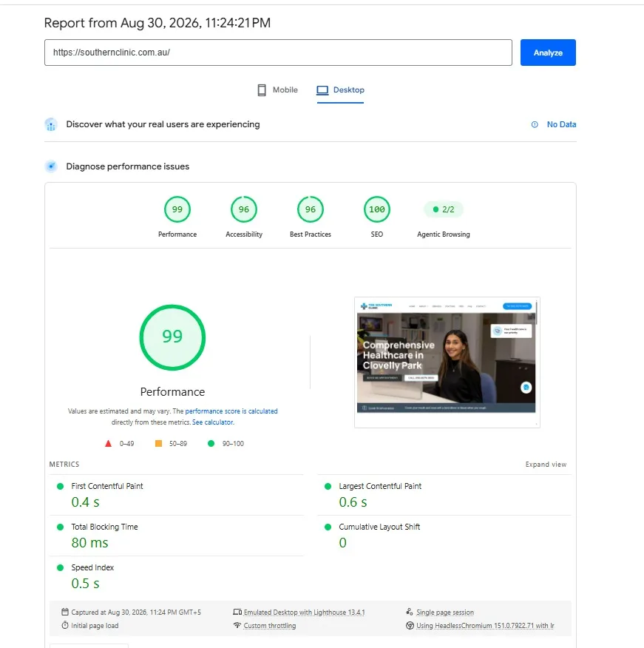The image size is (644, 648).
Task: Open the performance score is calculated link
Action: pyautogui.click(x=231, y=411)
